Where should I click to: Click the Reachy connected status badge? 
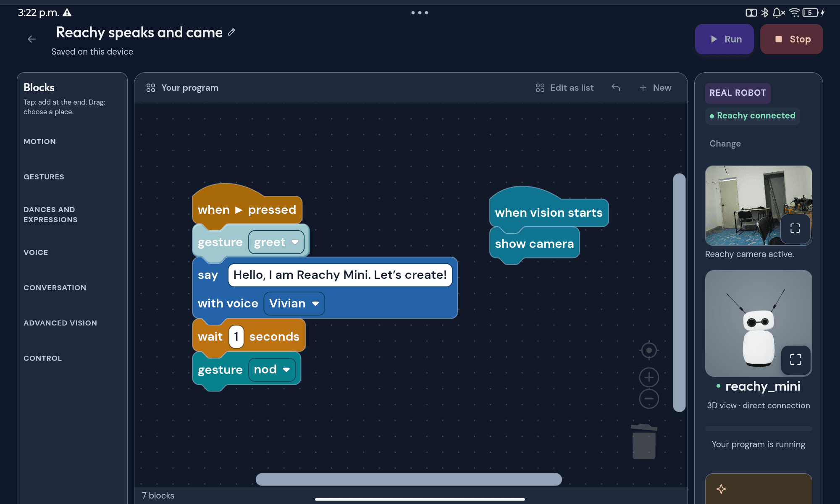coord(752,115)
